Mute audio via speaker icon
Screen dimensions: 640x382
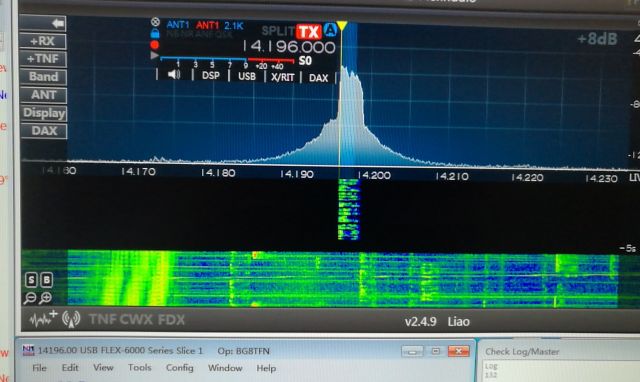coord(174,74)
